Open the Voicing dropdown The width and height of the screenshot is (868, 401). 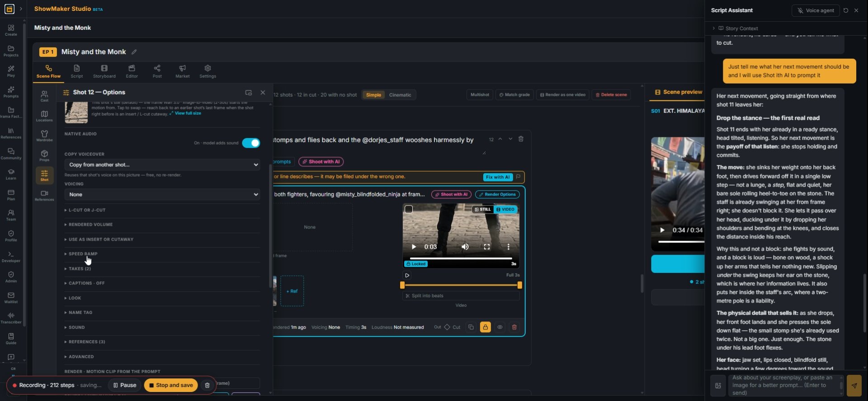pos(162,195)
